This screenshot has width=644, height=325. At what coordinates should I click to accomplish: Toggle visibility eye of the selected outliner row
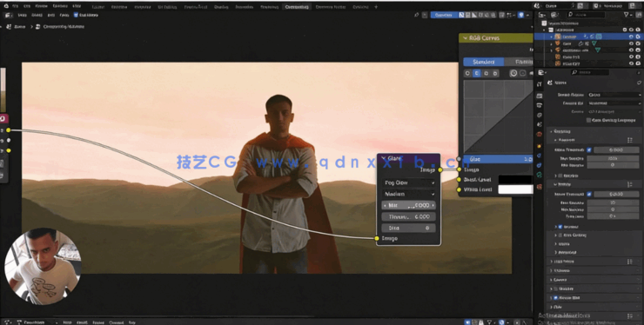631,36
